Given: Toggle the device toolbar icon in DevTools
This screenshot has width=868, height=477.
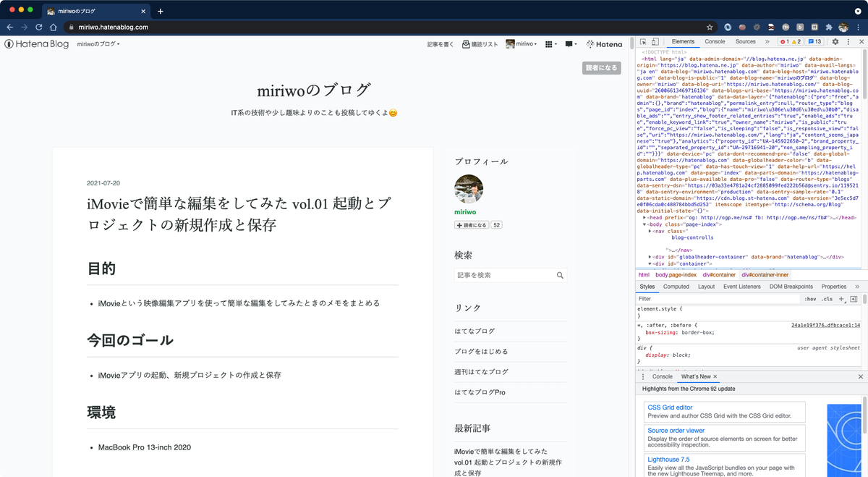Looking at the screenshot, I should click(655, 42).
